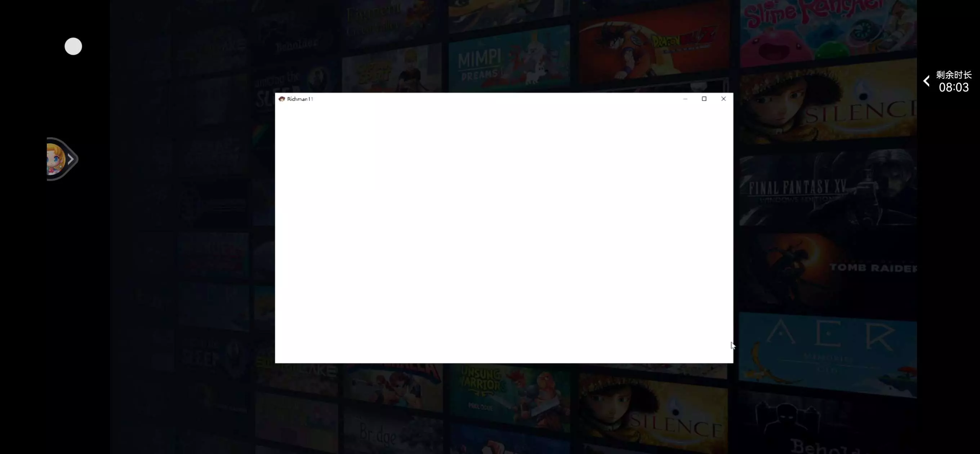Click the back chevron beside remaining time
Image resolution: width=980 pixels, height=454 pixels.
click(x=927, y=81)
